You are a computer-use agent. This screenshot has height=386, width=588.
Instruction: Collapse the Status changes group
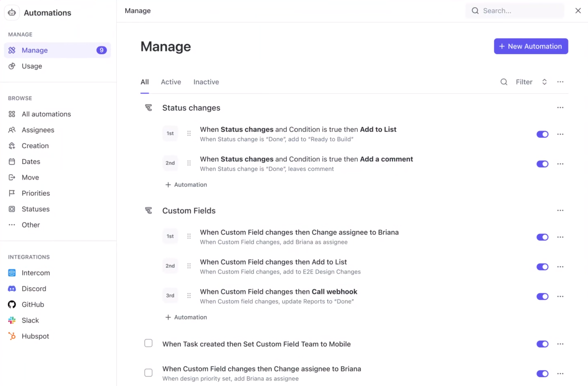tap(149, 108)
